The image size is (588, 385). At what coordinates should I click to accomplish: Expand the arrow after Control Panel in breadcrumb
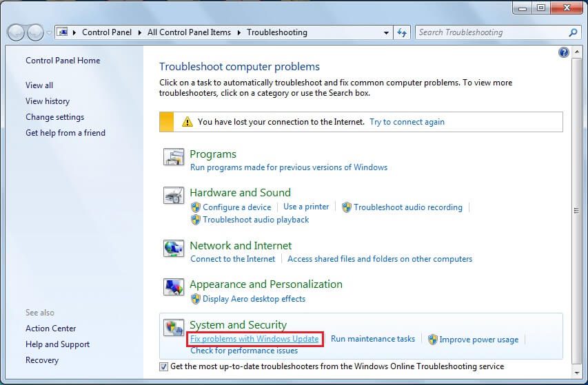click(x=139, y=32)
